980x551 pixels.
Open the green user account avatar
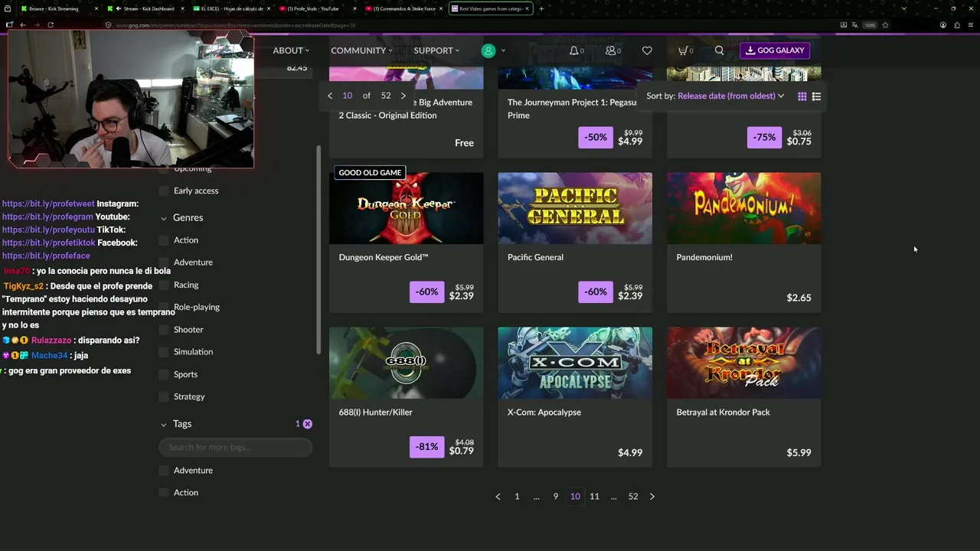tap(488, 51)
